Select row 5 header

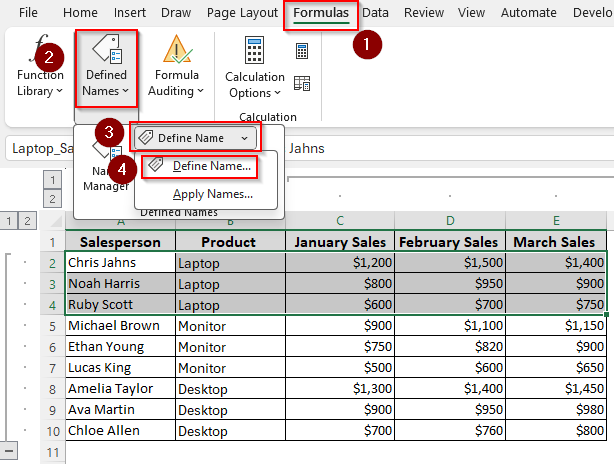(52, 326)
